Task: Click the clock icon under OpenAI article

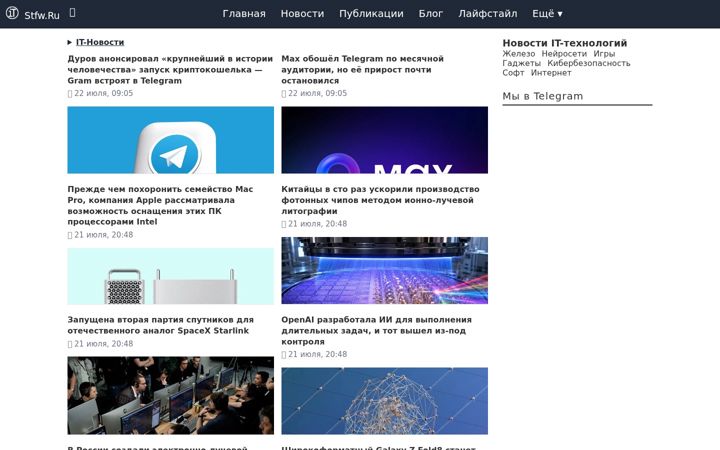Action: coord(284,354)
